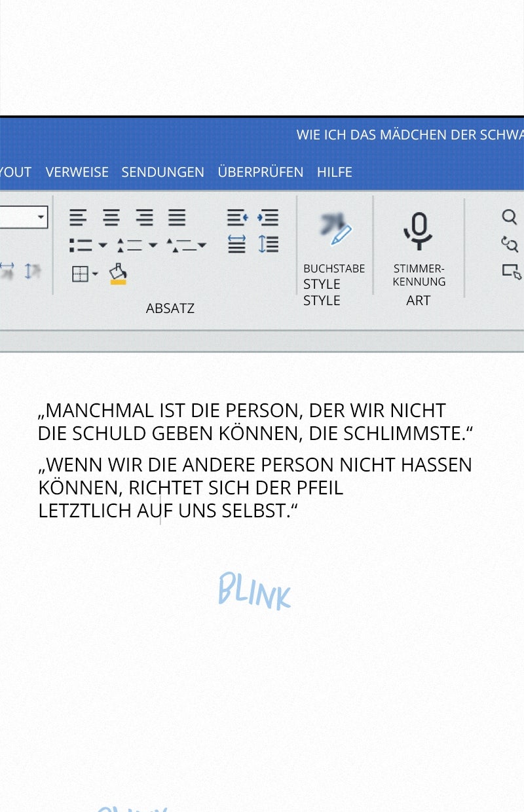Expand the numbered list dropdown arrow
The height and width of the screenshot is (812, 524).
153,246
